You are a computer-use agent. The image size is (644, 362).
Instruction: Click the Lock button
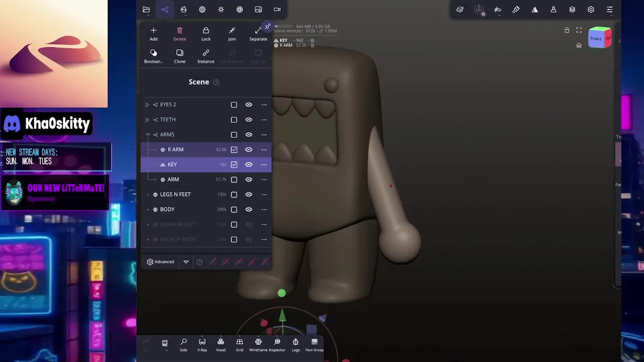click(x=206, y=34)
